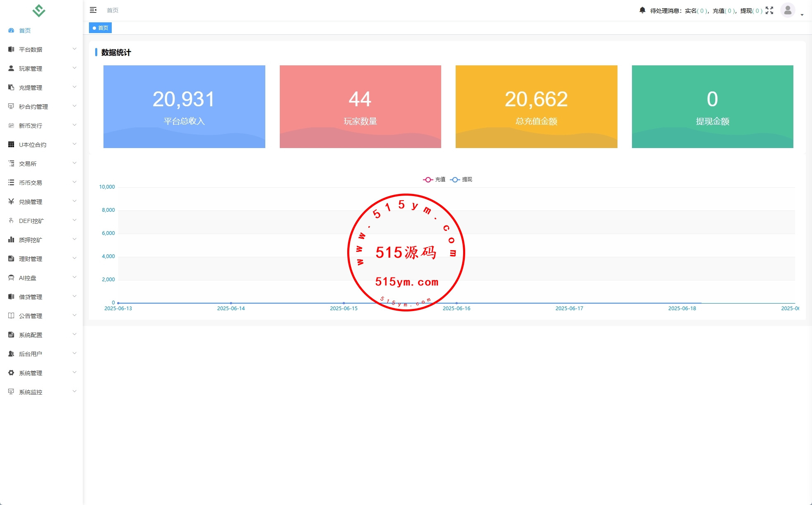
Task: Click 实名 pending message link
Action: coord(696,11)
